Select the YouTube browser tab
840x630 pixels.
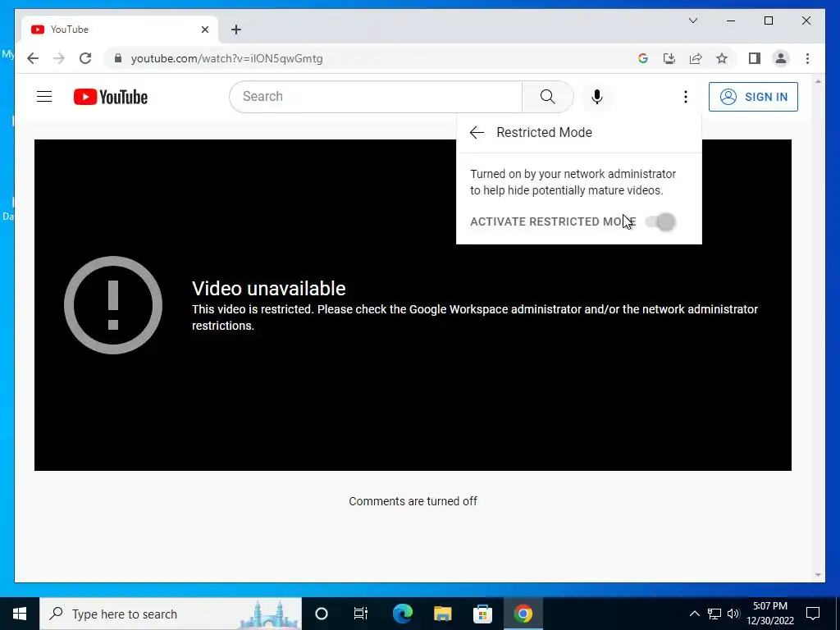tap(120, 30)
